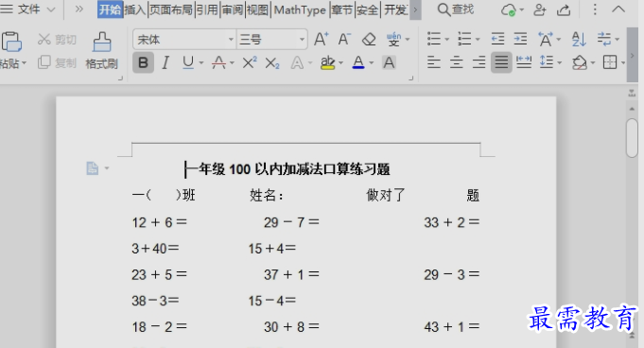Viewport: 644px width, 348px height.
Task: Click the paste clipboard icon
Action: click(x=11, y=41)
